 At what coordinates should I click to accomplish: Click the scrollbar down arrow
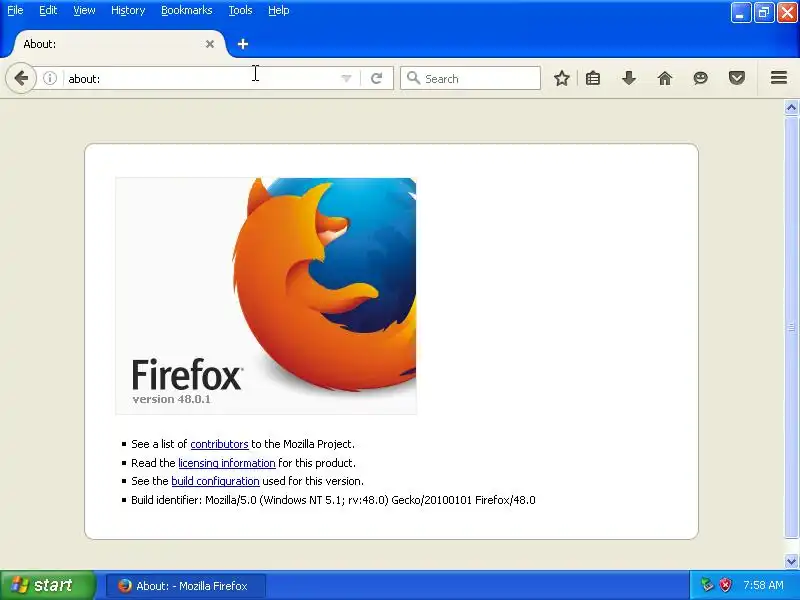point(791,561)
